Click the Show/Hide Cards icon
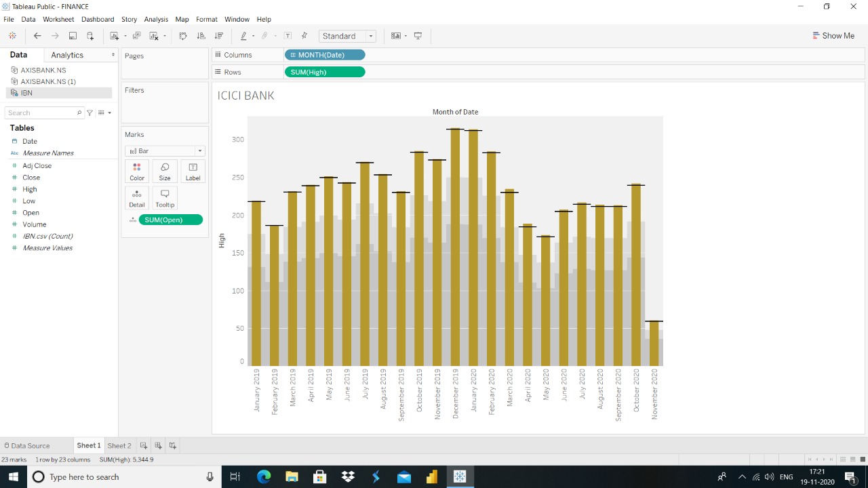This screenshot has width=868, height=488. 396,36
